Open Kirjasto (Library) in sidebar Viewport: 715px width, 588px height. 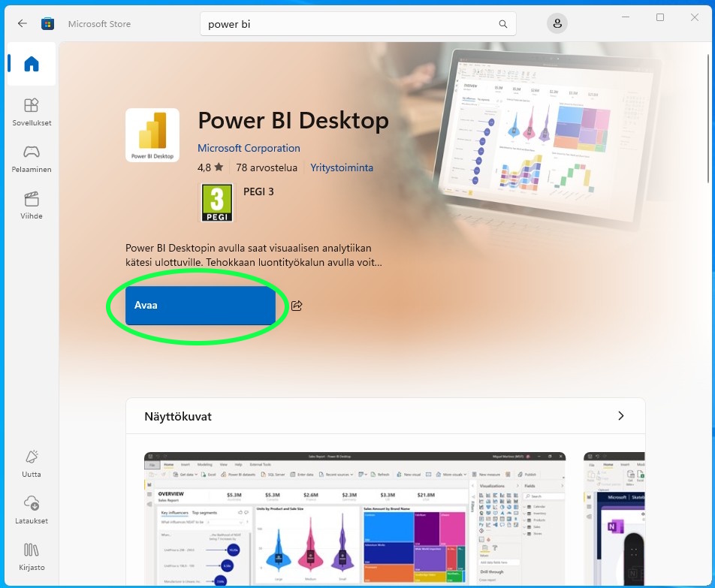pyautogui.click(x=32, y=556)
